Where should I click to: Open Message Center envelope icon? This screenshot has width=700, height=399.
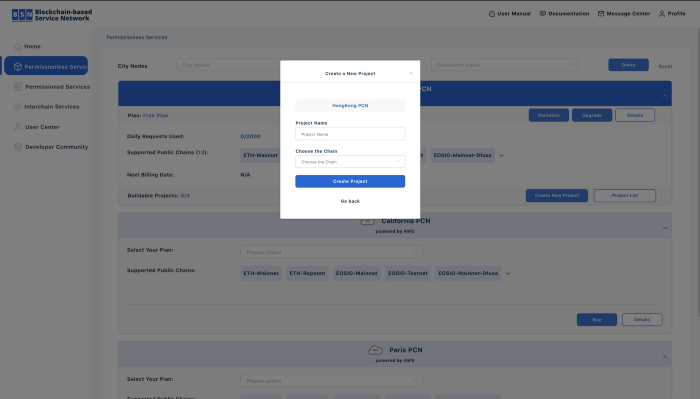601,14
